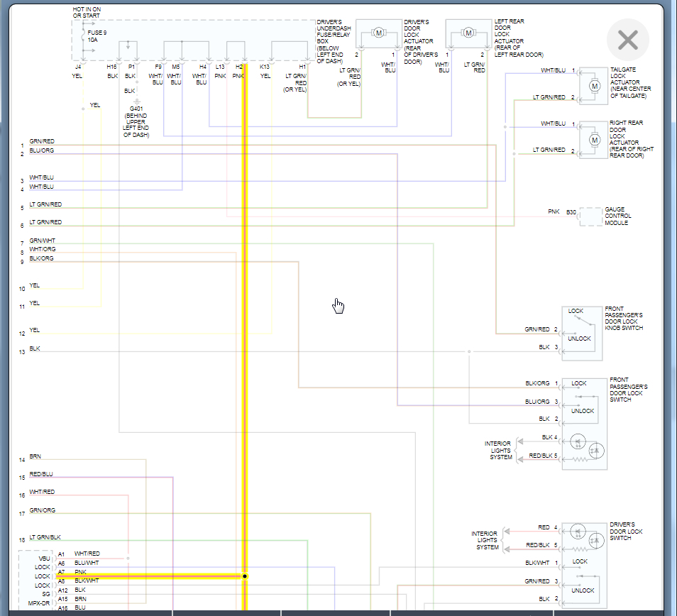Viewport: 677px width, 616px height.
Task: Click the 'BLK/ORG' label at wire 9
Action: click(41, 258)
